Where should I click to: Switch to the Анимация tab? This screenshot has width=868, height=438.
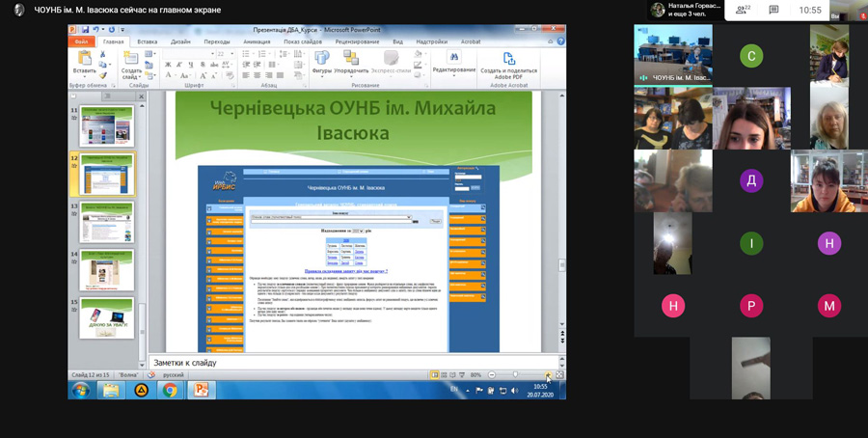click(257, 41)
